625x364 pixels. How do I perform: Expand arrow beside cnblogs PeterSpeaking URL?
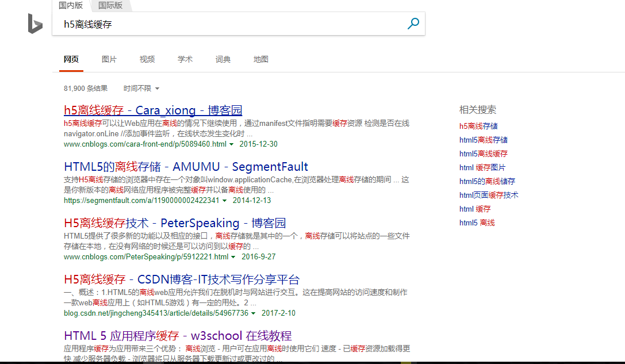[x=233, y=257]
